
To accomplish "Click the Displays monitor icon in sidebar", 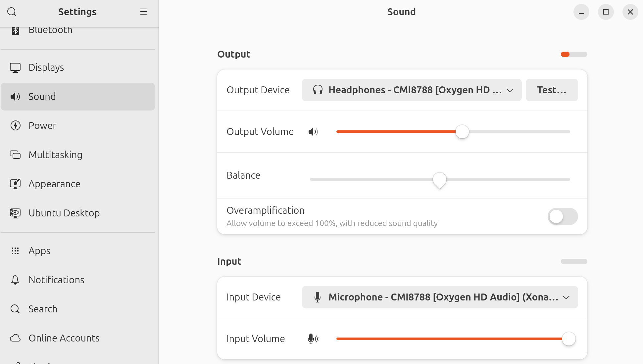I will 15,68.
